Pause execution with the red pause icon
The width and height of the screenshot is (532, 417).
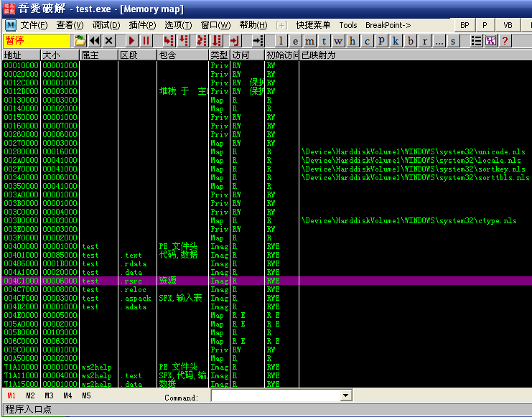[146, 41]
